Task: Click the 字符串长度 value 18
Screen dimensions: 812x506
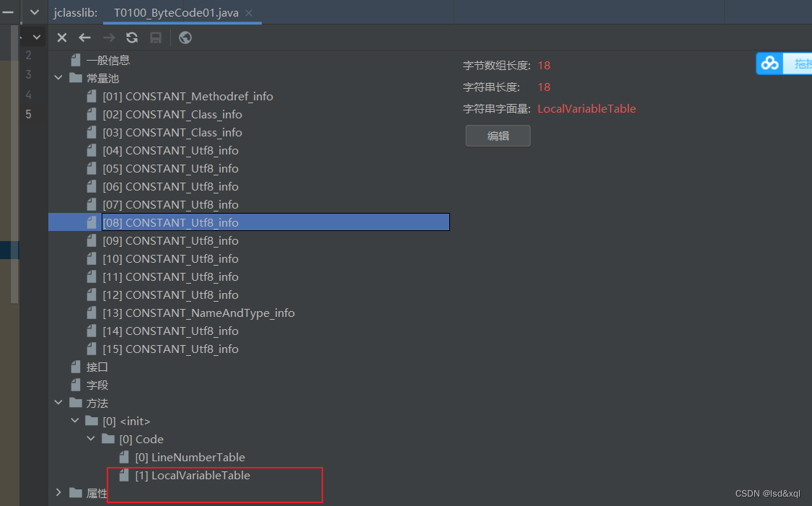Action: point(544,87)
